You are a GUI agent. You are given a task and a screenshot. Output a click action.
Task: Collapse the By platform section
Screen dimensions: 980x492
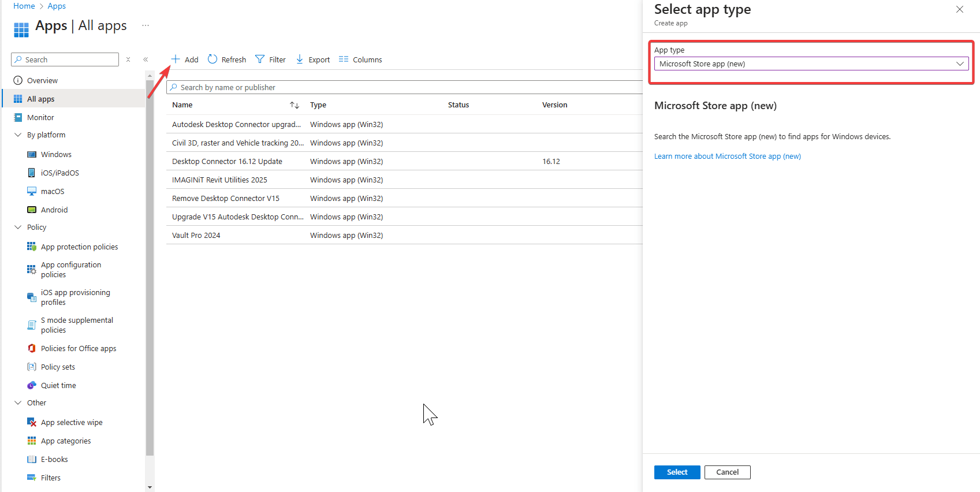pos(18,135)
